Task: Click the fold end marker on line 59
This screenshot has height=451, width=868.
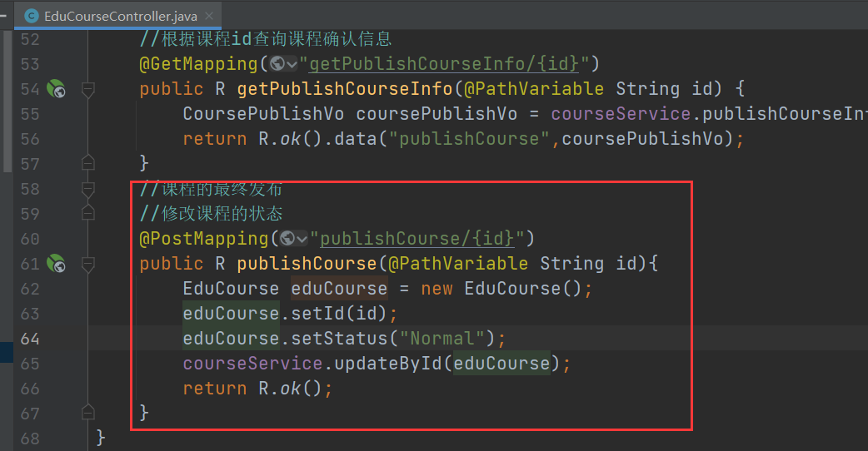Action: pyautogui.click(x=88, y=214)
